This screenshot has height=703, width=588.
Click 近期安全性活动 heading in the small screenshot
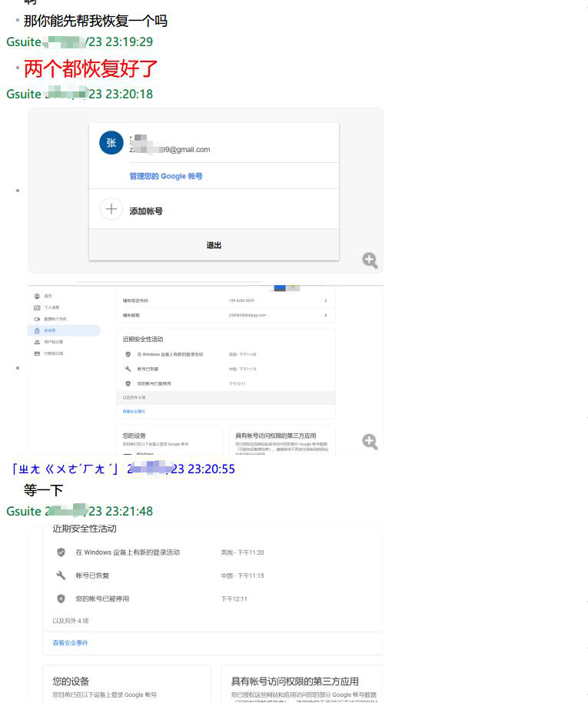coord(143,339)
